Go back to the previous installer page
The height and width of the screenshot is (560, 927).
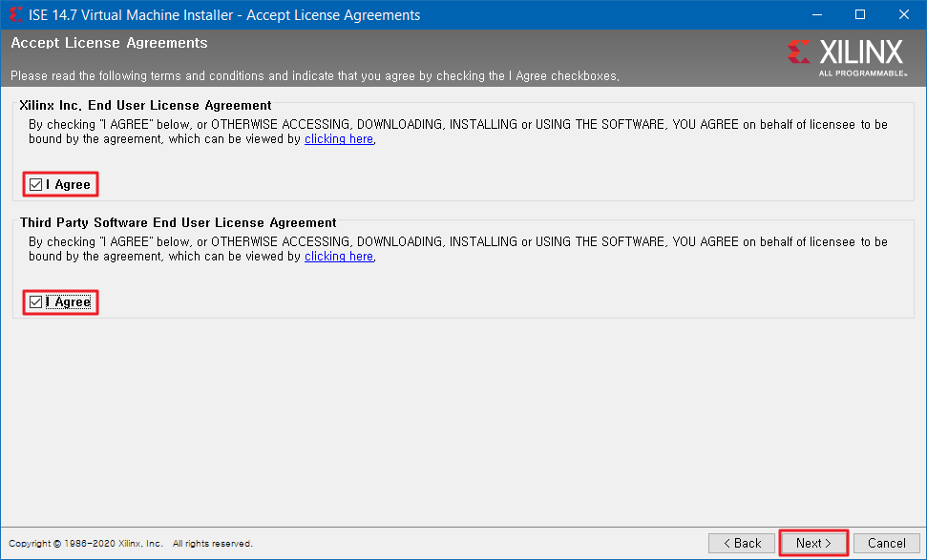(742, 543)
